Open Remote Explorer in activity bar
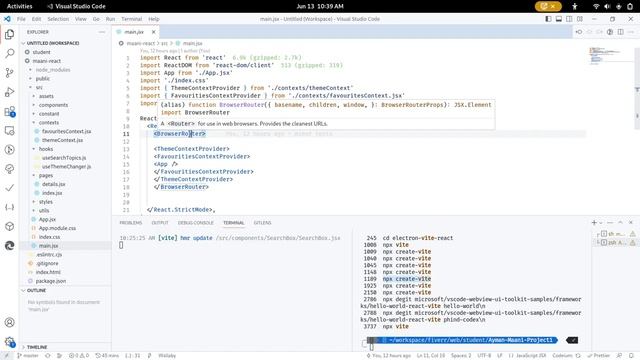This screenshot has width=640, height=360. [9, 131]
